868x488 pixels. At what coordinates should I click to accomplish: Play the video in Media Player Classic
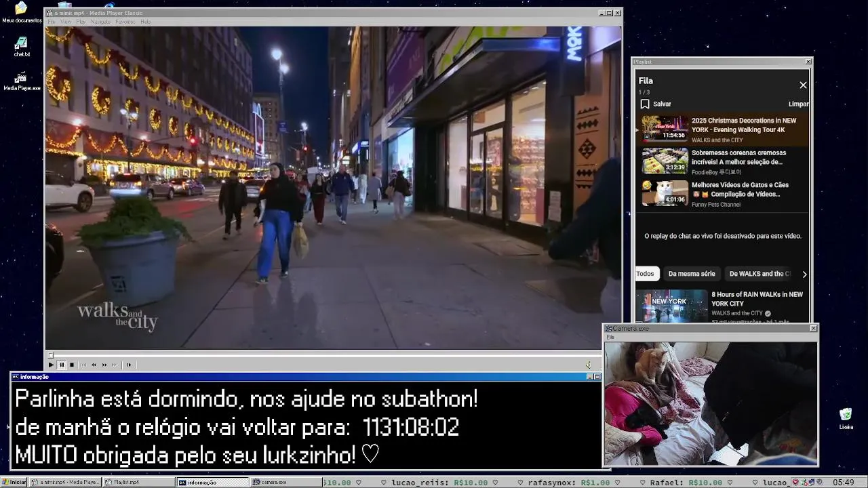[51, 365]
